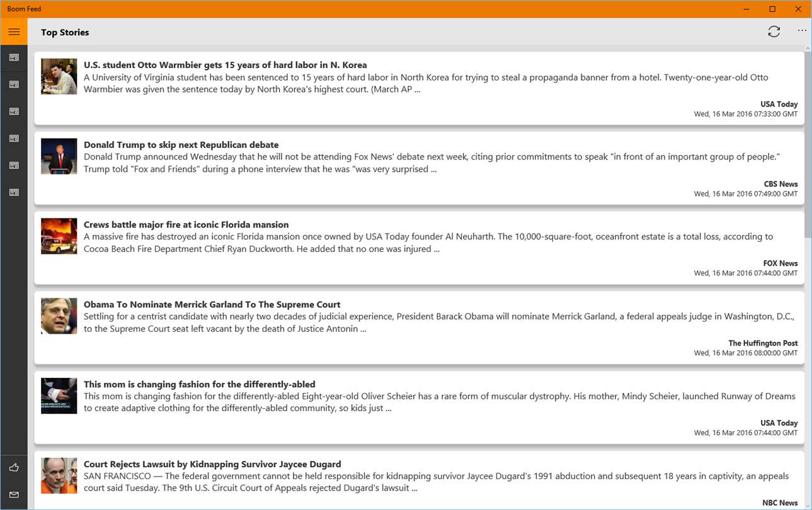This screenshot has height=510, width=812.
Task: Click the mail envelope icon in sidebar
Action: (x=14, y=495)
